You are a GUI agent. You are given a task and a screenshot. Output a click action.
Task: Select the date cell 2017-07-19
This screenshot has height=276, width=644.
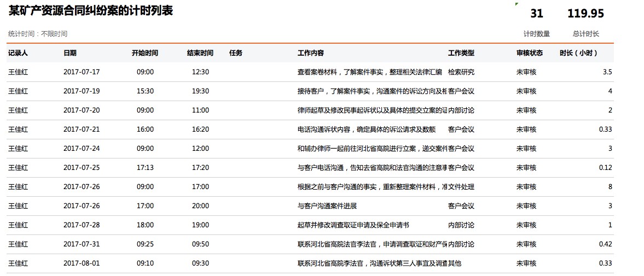click(82, 91)
